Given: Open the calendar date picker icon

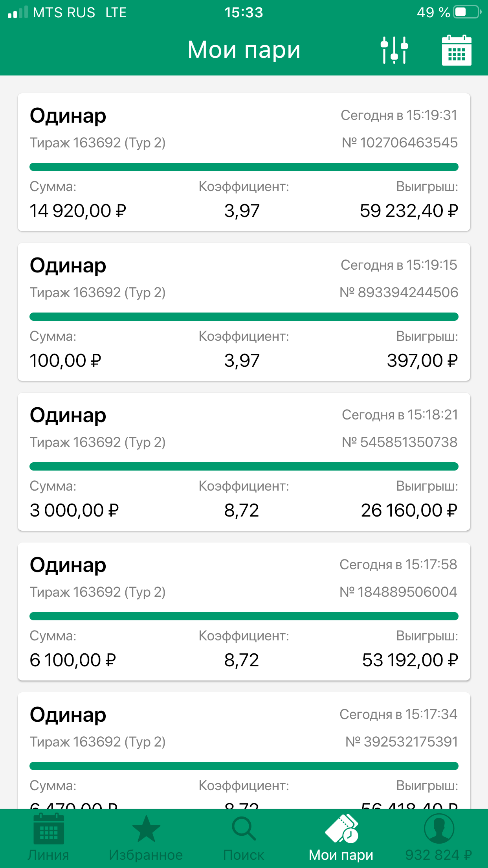Looking at the screenshot, I should pyautogui.click(x=456, y=50).
